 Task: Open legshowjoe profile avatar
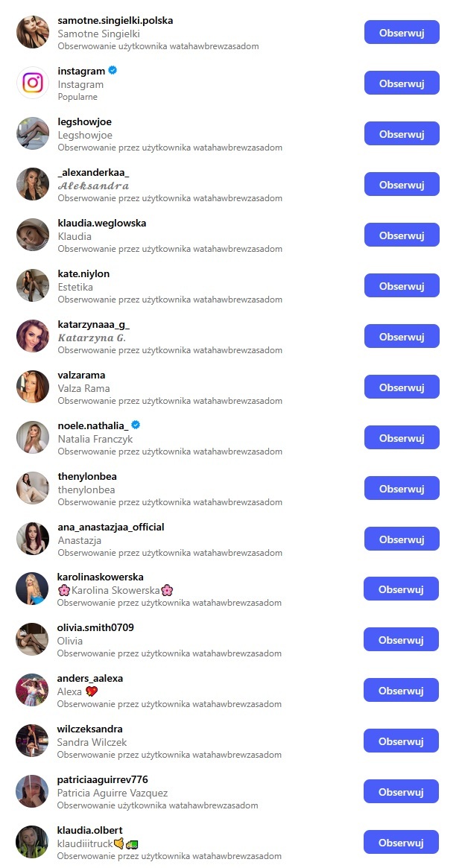pos(33,133)
